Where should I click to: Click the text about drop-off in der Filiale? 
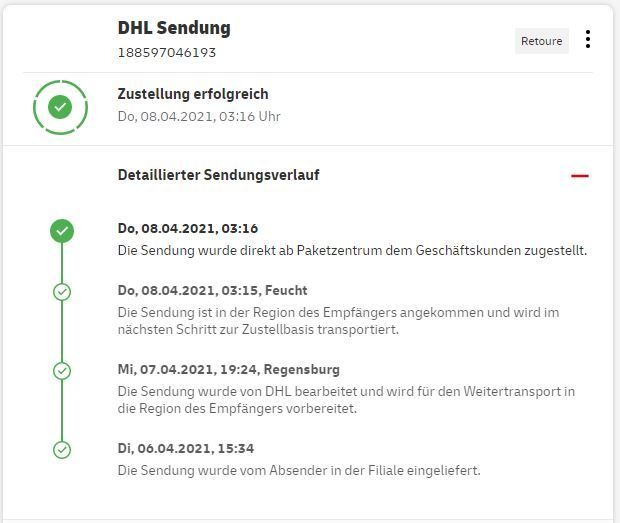point(299,470)
